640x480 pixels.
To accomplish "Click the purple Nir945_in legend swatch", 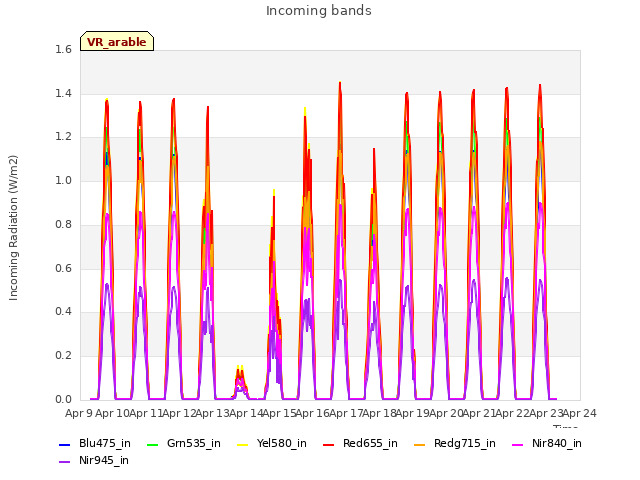I will pyautogui.click(x=65, y=462).
